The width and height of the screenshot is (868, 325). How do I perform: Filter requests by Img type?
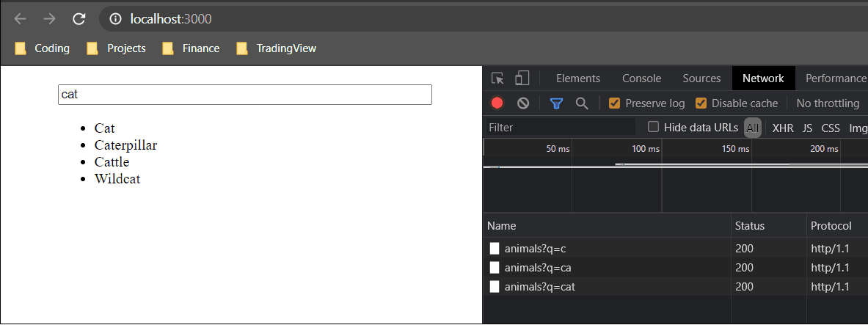click(x=858, y=128)
